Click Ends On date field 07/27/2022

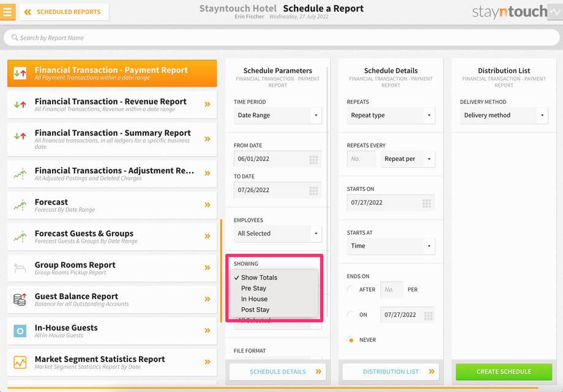pos(408,315)
